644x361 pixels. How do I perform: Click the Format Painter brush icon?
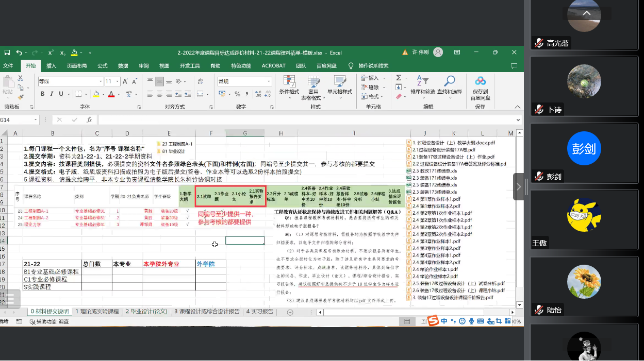pos(21,96)
